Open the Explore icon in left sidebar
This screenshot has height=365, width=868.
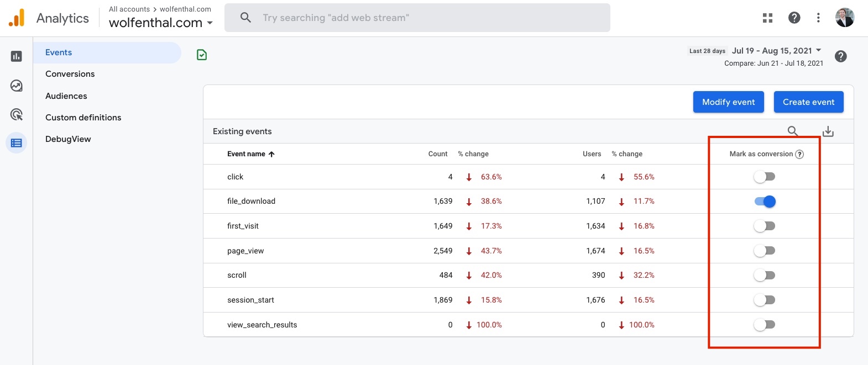(x=17, y=86)
